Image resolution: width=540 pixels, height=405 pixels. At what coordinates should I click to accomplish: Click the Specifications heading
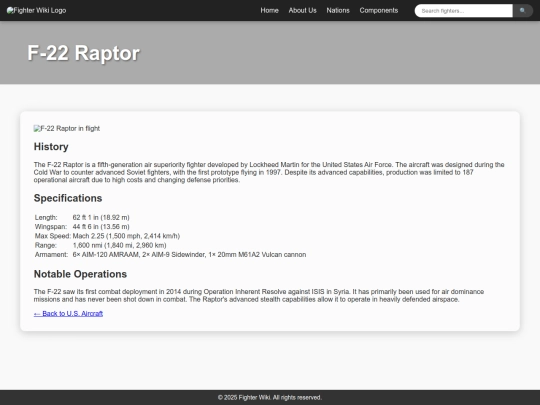pyautogui.click(x=68, y=198)
